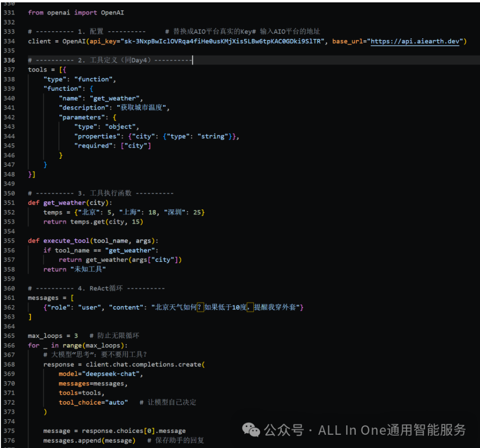The width and height of the screenshot is (480, 448).
Task: Click the tool_choice="auto" argument
Action: click(93, 403)
